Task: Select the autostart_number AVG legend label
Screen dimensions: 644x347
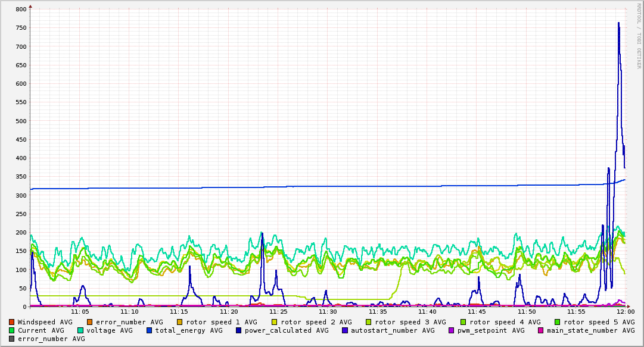Action: 393,330
